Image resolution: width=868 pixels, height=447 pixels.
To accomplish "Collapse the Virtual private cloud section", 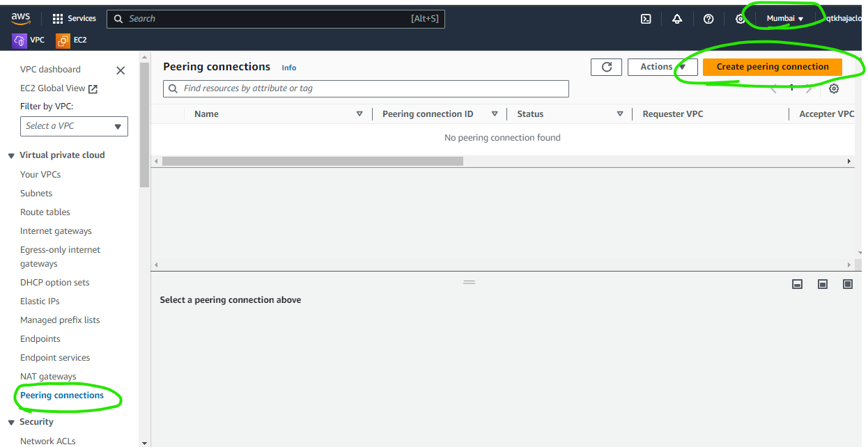I will pos(11,155).
